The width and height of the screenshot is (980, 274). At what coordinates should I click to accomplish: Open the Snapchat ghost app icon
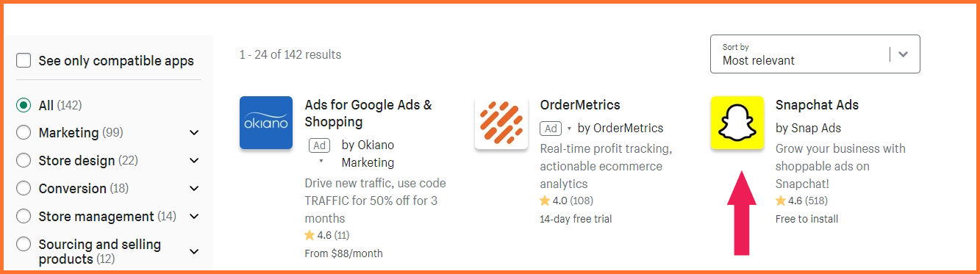737,123
